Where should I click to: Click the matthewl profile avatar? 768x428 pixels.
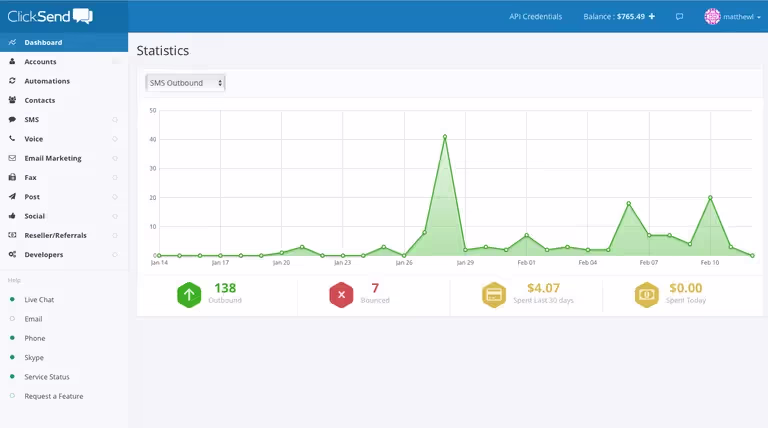coord(712,17)
